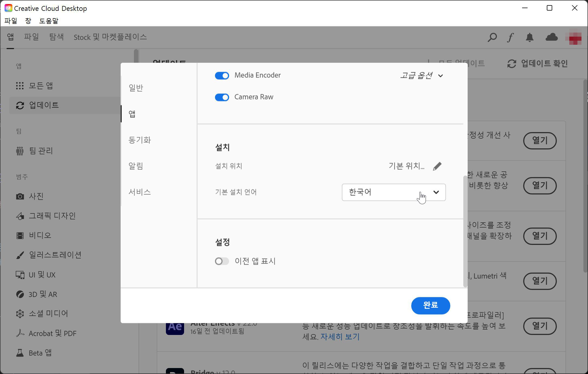The width and height of the screenshot is (588, 374).
Task: Turn off Media Encoder auto-update toggle
Action: [222, 75]
